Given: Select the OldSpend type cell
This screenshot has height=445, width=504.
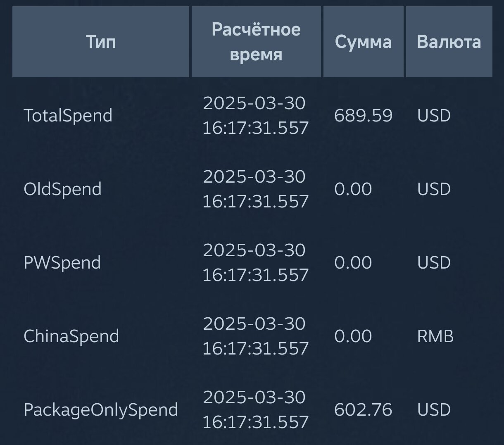Looking at the screenshot, I should tap(63, 189).
